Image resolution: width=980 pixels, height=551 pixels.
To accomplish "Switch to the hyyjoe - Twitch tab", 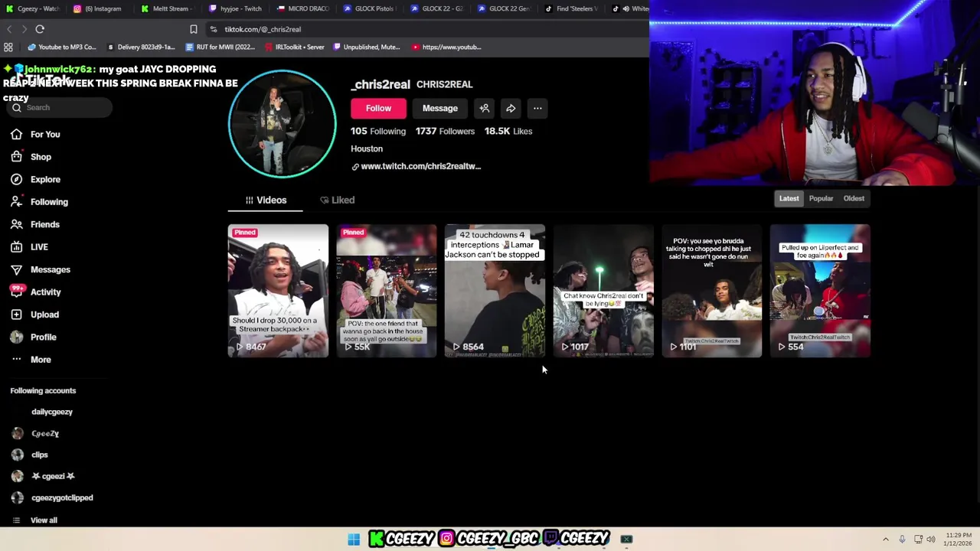I will coord(236,8).
